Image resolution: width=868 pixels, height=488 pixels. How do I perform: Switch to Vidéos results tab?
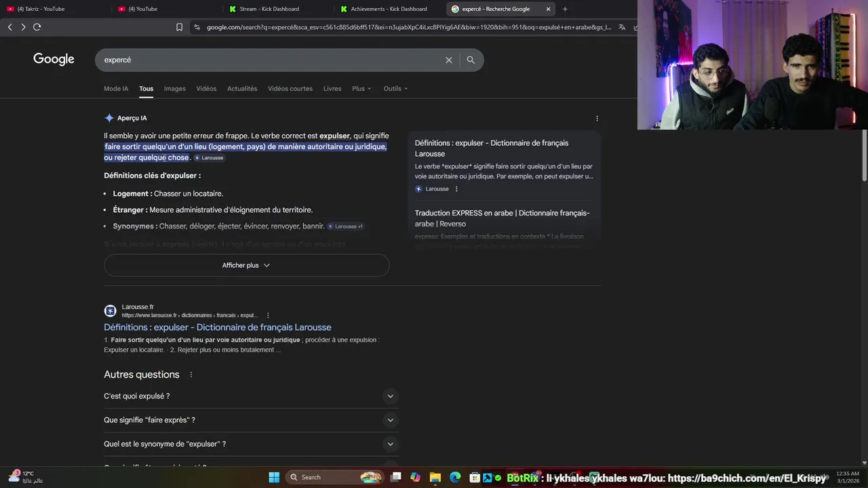click(x=206, y=89)
